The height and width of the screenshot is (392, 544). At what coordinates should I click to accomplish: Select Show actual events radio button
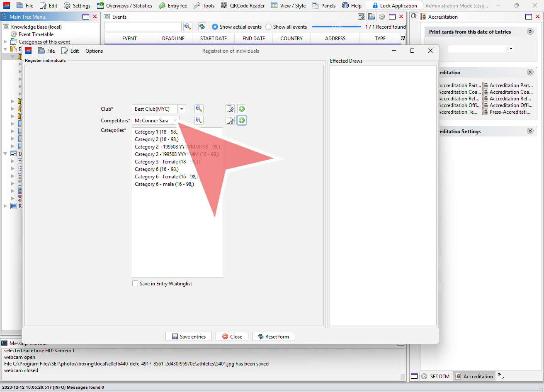[x=215, y=27]
